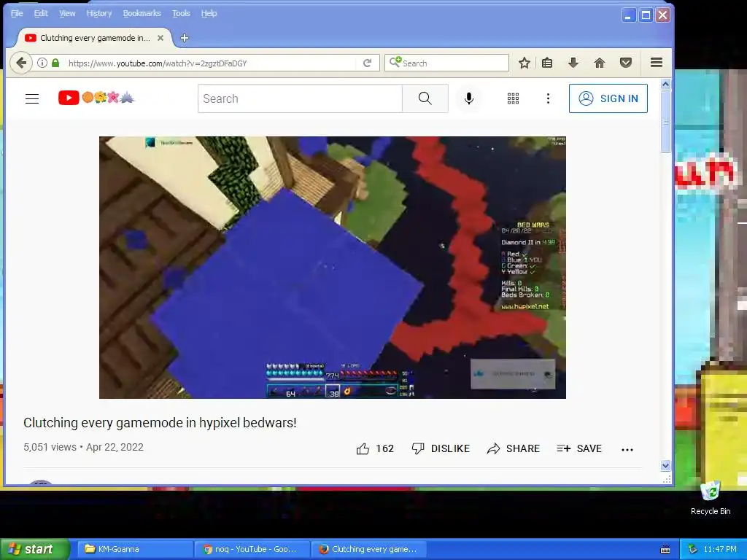The image size is (747, 560).
Task: Open the YouTube apps grid
Action: [513, 98]
